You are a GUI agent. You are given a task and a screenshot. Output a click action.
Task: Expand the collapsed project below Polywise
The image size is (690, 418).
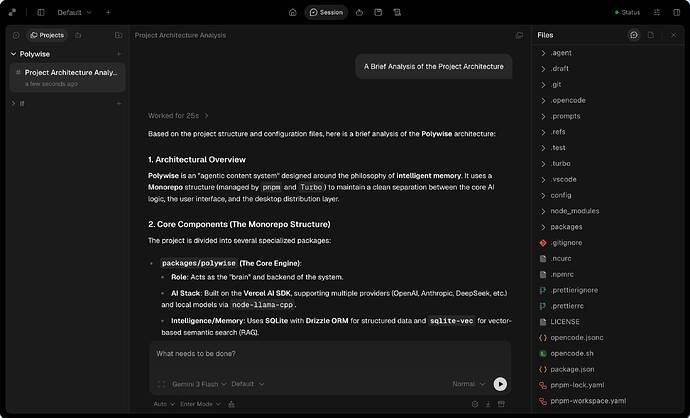click(13, 103)
